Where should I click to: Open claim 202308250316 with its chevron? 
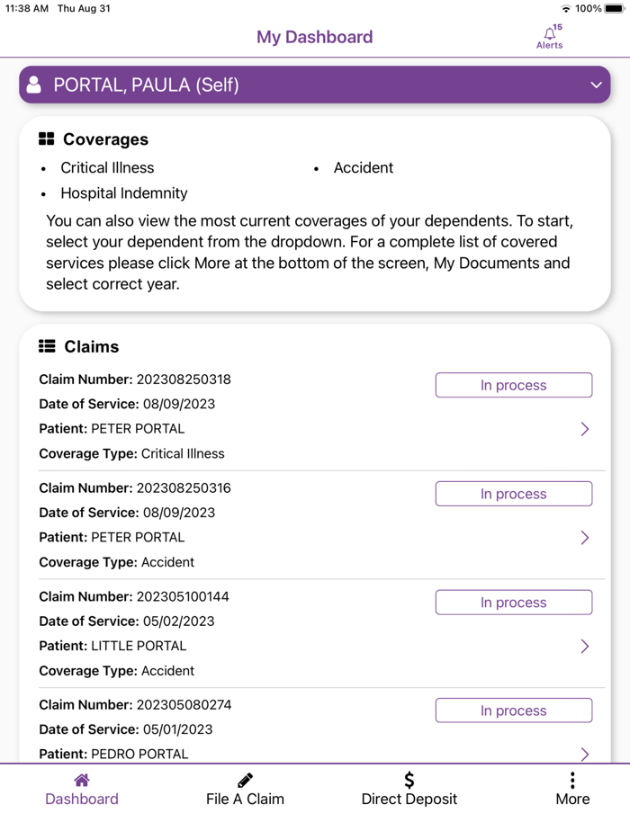584,537
